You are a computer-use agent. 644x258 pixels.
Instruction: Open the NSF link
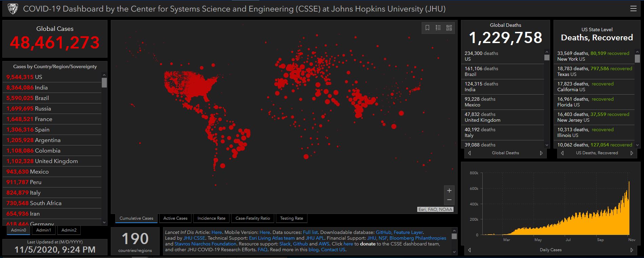[382, 238]
